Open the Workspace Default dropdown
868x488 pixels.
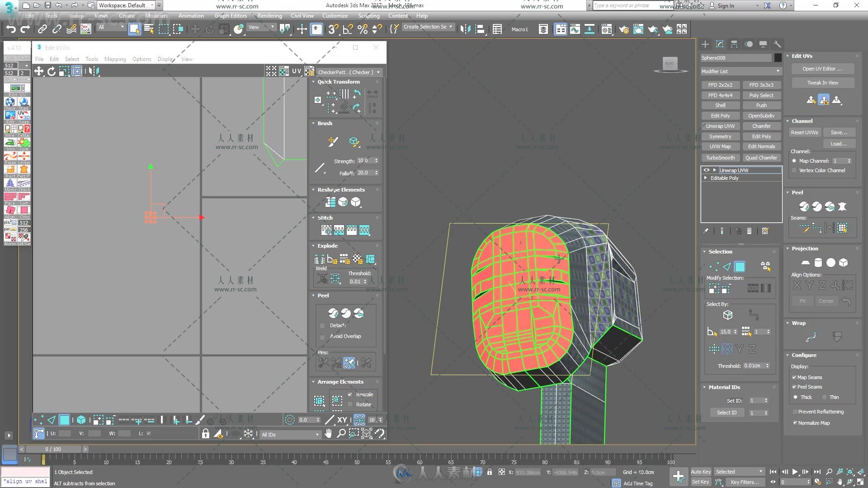tap(127, 5)
